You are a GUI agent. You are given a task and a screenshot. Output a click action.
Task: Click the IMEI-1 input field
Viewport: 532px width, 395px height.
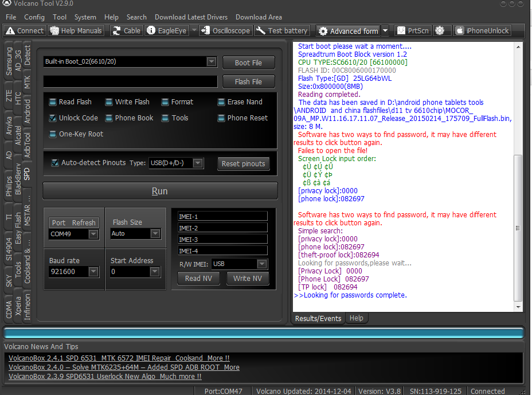pos(222,217)
